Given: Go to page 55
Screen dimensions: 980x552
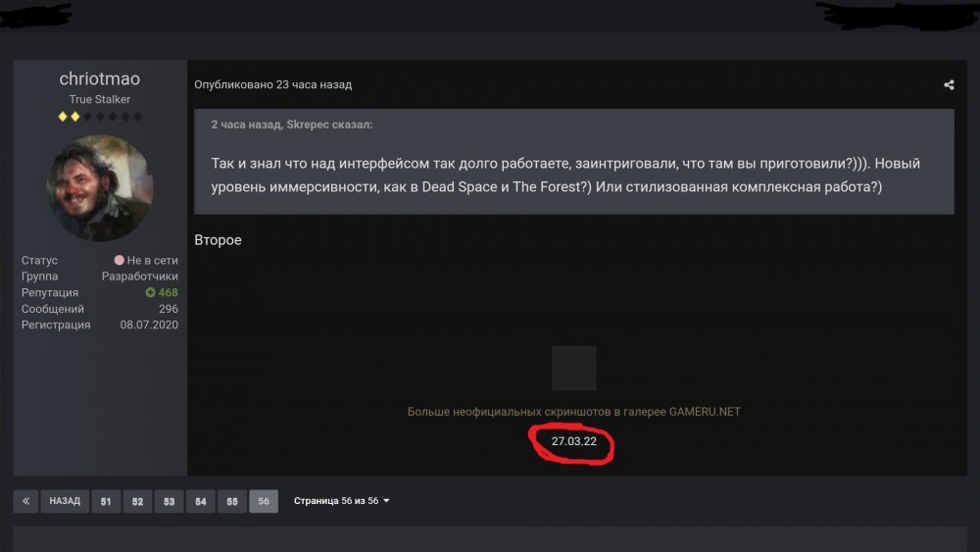Looking at the screenshot, I should (232, 501).
